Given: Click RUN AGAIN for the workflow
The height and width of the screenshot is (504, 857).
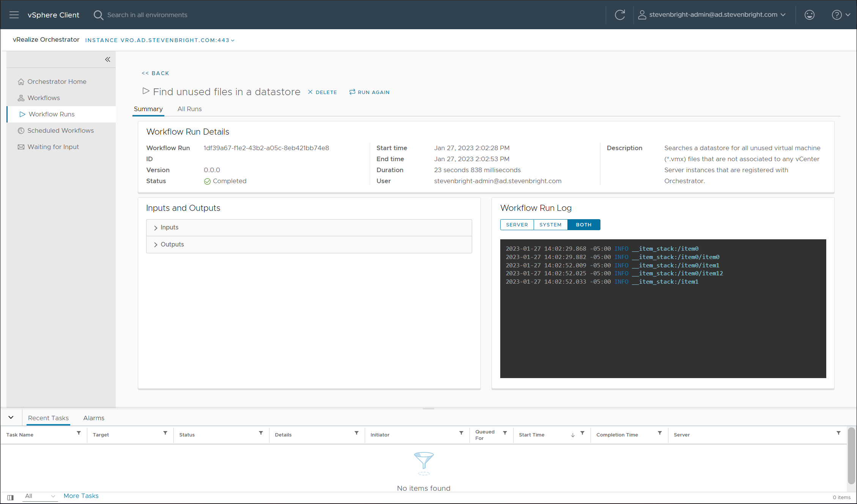Looking at the screenshot, I should [x=369, y=92].
